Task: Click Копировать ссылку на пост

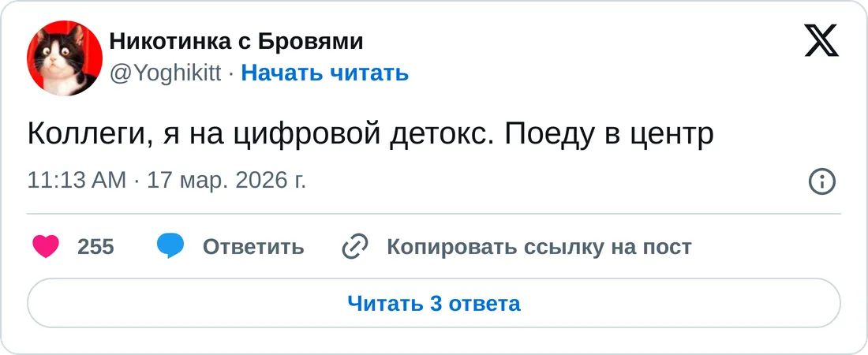Action: tap(539, 247)
